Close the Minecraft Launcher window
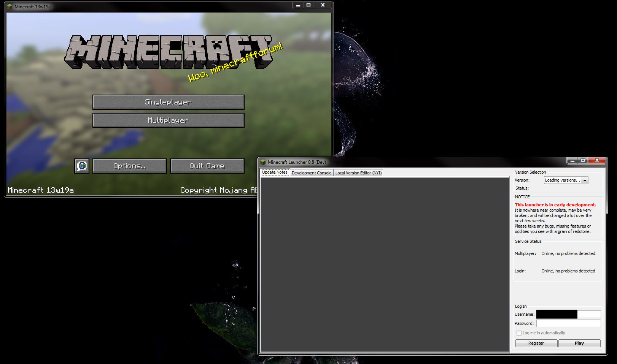The image size is (617, 364). (x=597, y=161)
